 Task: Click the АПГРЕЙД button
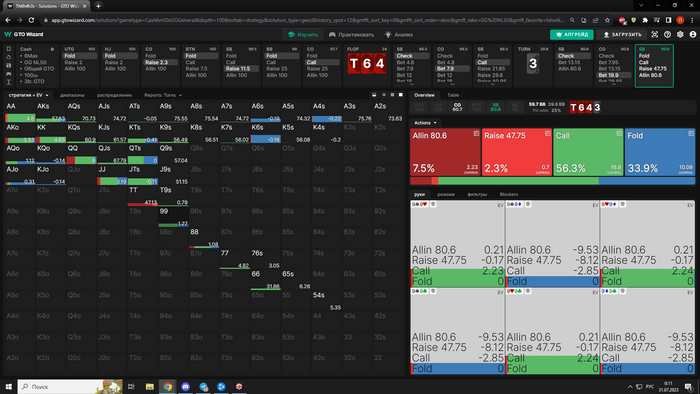point(572,34)
